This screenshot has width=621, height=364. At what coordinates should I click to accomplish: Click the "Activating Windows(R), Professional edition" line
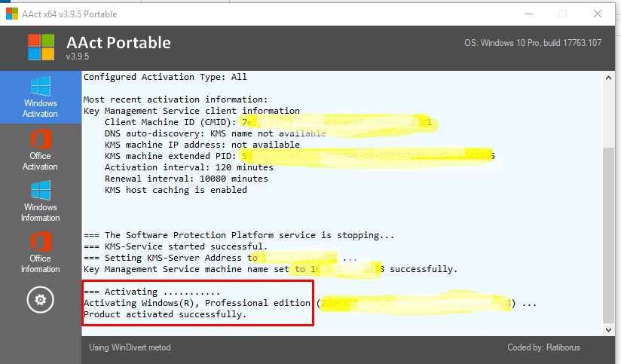coord(310,303)
